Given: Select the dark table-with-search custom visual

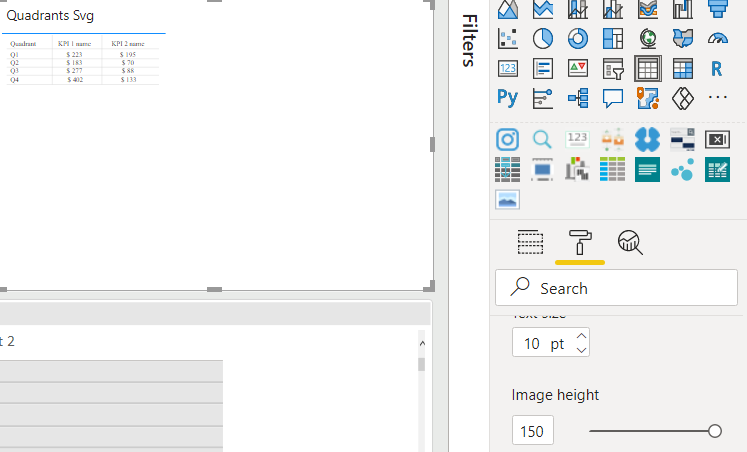Looking at the screenshot, I should coord(682,140).
